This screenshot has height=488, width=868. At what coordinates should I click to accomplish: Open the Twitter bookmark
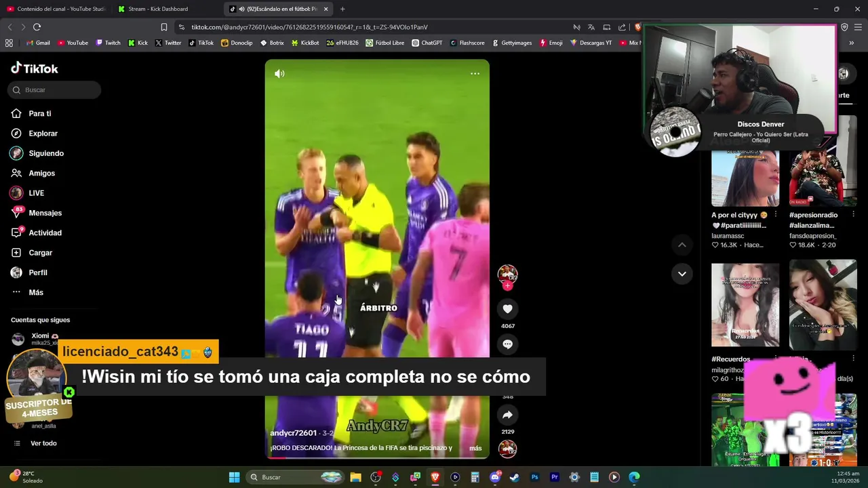point(168,43)
